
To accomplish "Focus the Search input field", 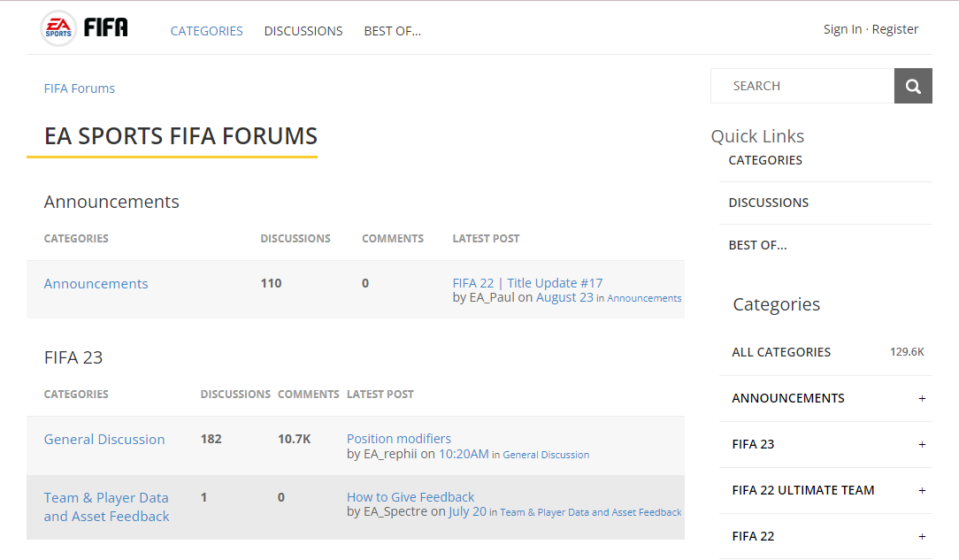I will pos(802,86).
